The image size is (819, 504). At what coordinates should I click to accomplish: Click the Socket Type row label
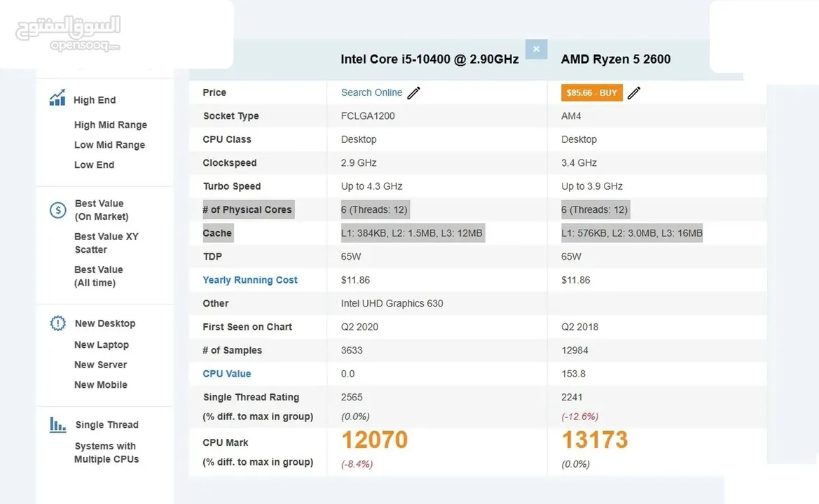pyautogui.click(x=231, y=115)
